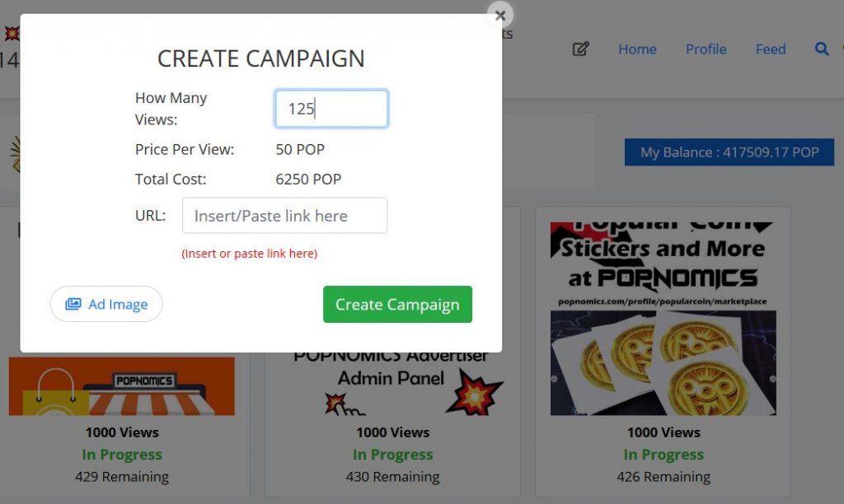Click the popnomics.com marketplace link in the ad
The height and width of the screenshot is (504, 844).
point(662,301)
